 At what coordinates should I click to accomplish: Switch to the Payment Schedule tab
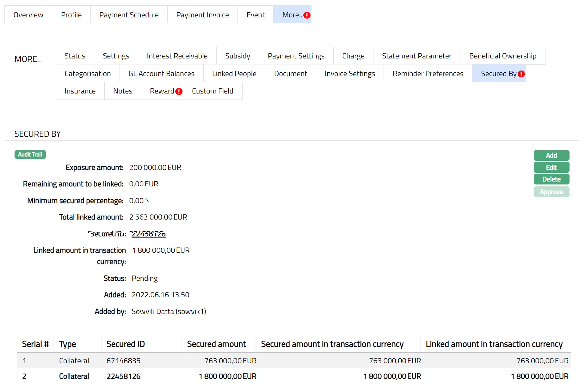pos(129,15)
